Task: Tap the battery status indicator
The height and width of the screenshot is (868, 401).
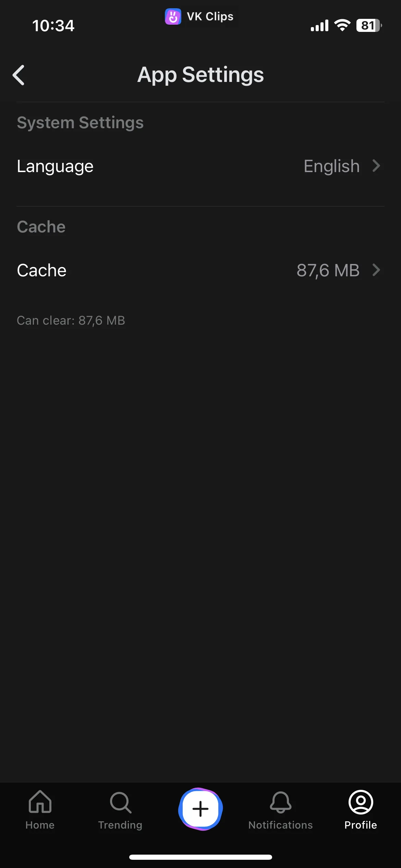Action: (369, 25)
